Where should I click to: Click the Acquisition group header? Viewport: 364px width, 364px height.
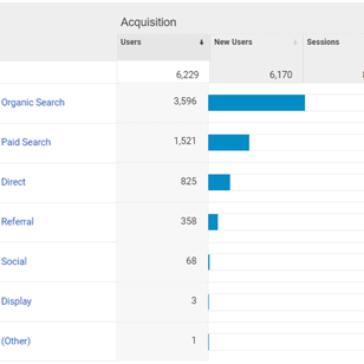coord(148,22)
